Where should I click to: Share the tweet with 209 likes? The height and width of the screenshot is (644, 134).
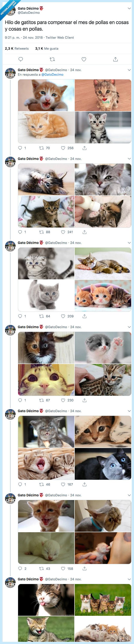click(x=84, y=316)
